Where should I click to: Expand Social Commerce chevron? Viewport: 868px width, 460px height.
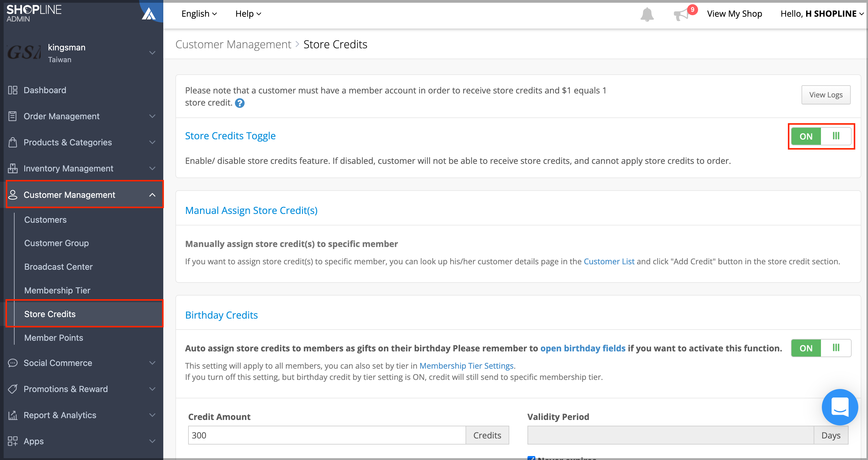pyautogui.click(x=152, y=363)
